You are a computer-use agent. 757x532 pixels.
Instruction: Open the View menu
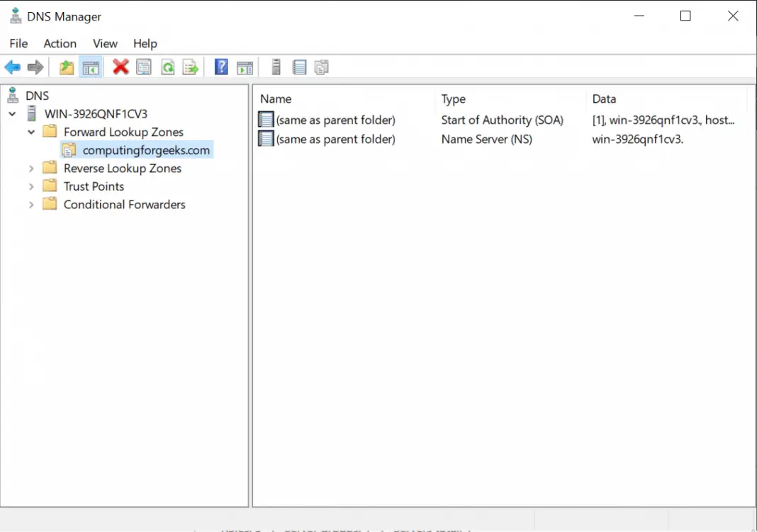tap(105, 43)
